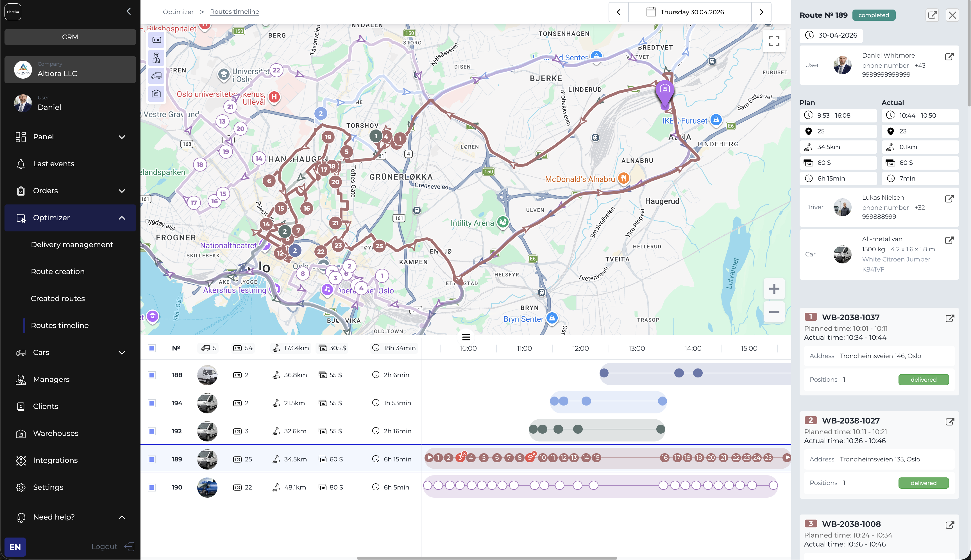Select route 194 timeline bar
Viewport: 971px width, 560px height.
[x=608, y=402]
